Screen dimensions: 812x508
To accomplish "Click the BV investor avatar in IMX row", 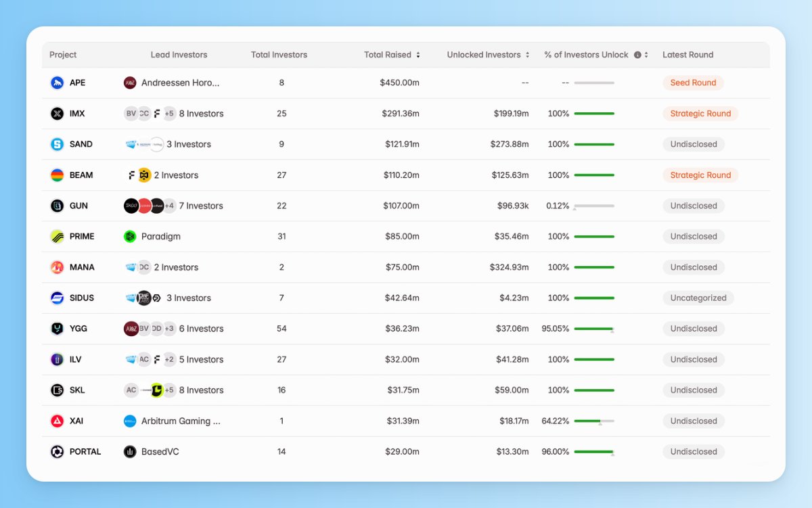I will (131, 114).
